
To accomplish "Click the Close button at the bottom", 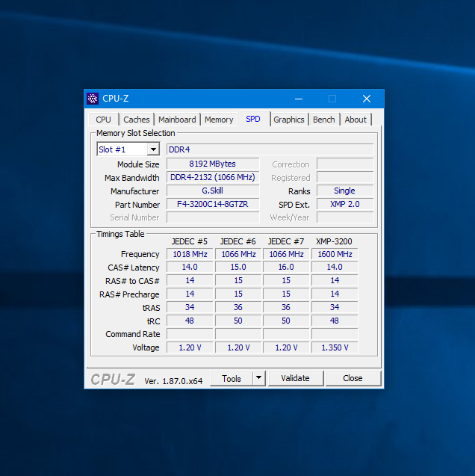I will point(353,378).
